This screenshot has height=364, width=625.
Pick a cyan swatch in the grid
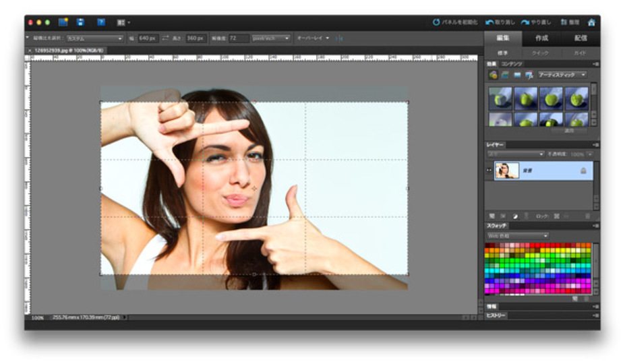(x=494, y=271)
